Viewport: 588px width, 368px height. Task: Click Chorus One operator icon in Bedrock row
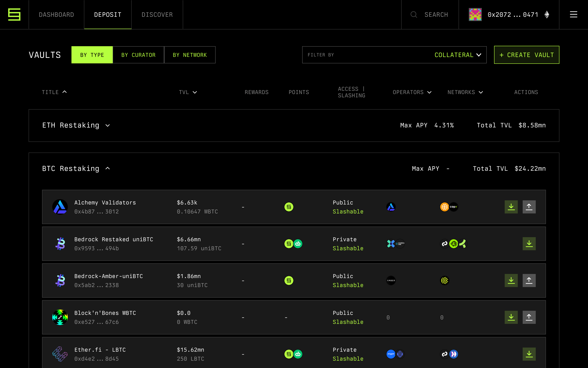point(400,244)
